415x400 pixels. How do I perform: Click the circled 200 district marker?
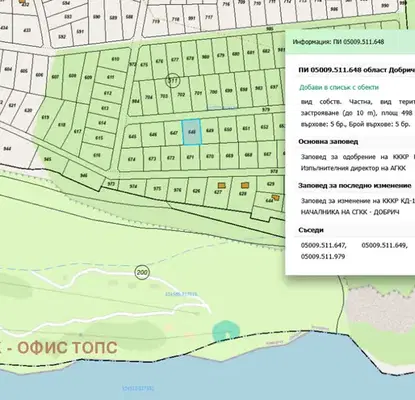[142, 273]
